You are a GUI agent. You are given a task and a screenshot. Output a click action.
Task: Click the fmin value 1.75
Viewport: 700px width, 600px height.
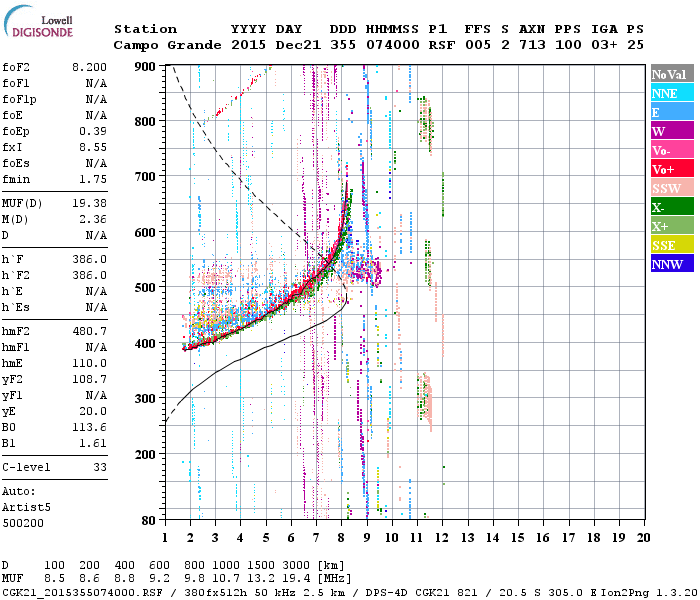click(x=93, y=179)
